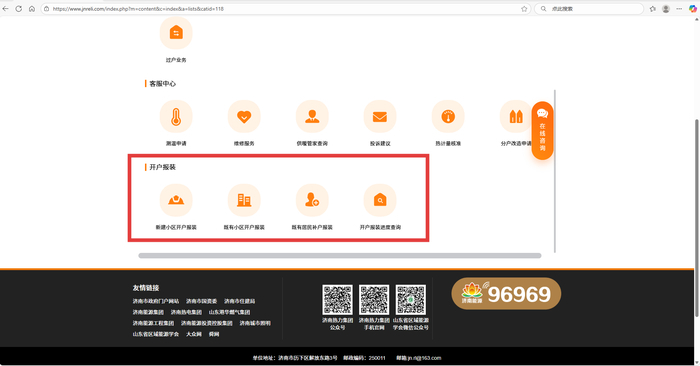700x366 pixels.
Task: Open 新建小区开户报装 helmet icon
Action: click(176, 200)
